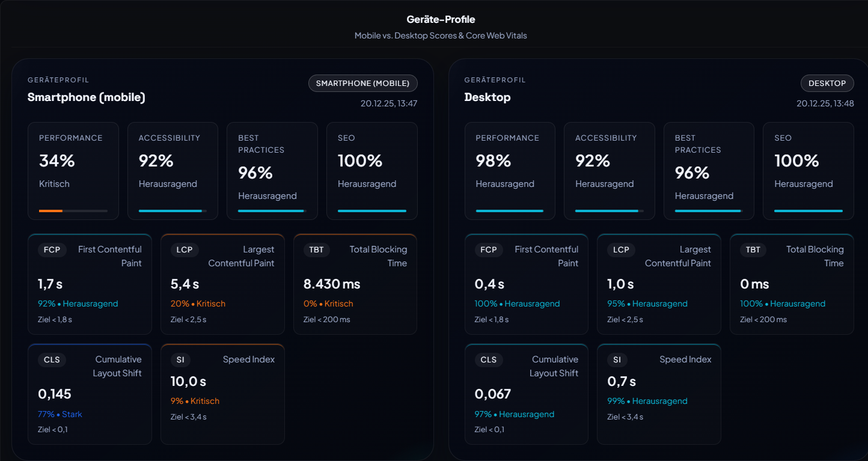Click the mobile Speed Index 10,0 s value
The width and height of the screenshot is (868, 461).
pyautogui.click(x=188, y=382)
